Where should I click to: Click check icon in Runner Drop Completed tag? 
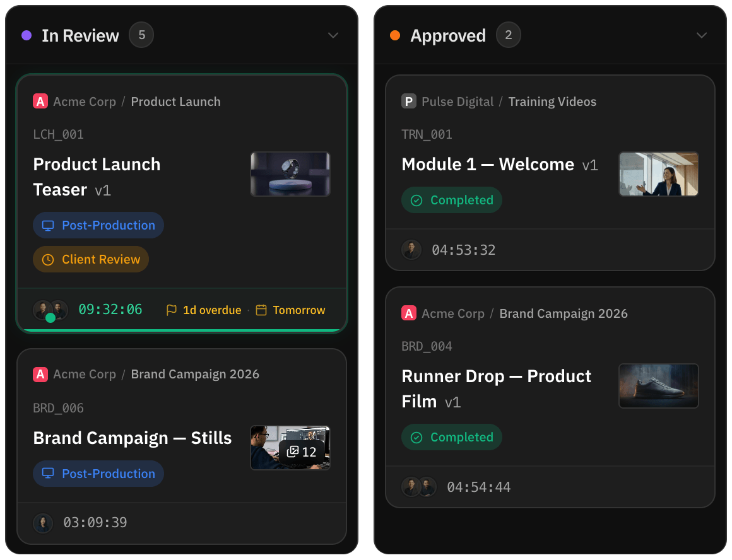click(x=416, y=438)
